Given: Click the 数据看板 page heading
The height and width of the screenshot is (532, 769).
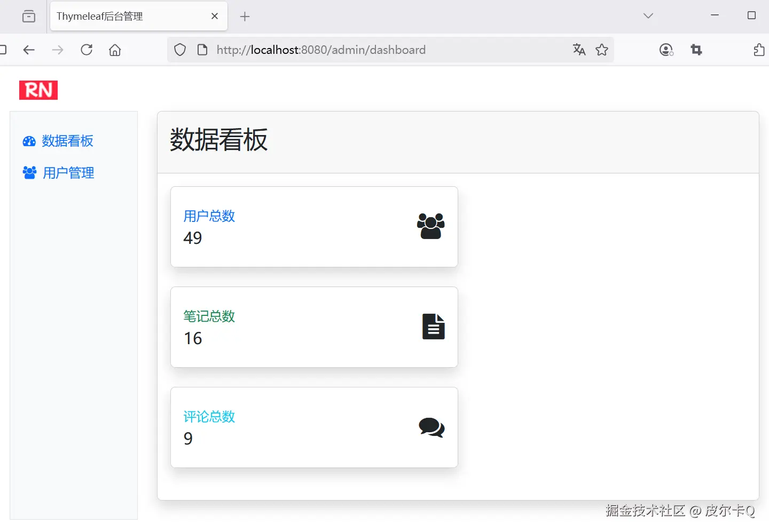Looking at the screenshot, I should click(219, 140).
